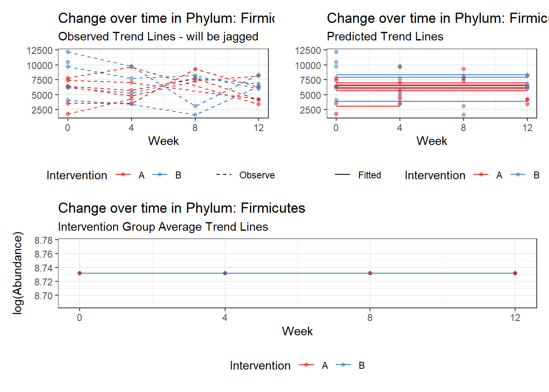The height and width of the screenshot is (392, 549).
Task: Click the week 12 data point in the Group Average plot
Action: [515, 273]
